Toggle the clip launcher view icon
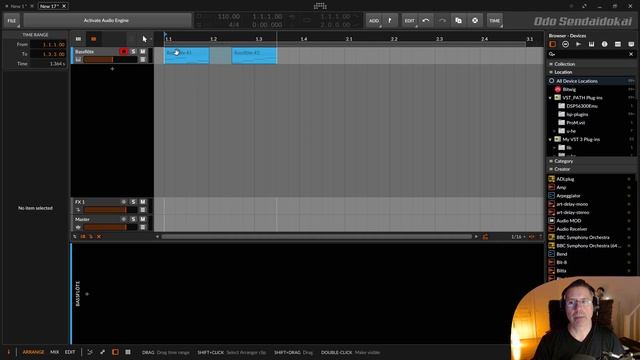Screen dimensions: 640x360 [x=78, y=39]
